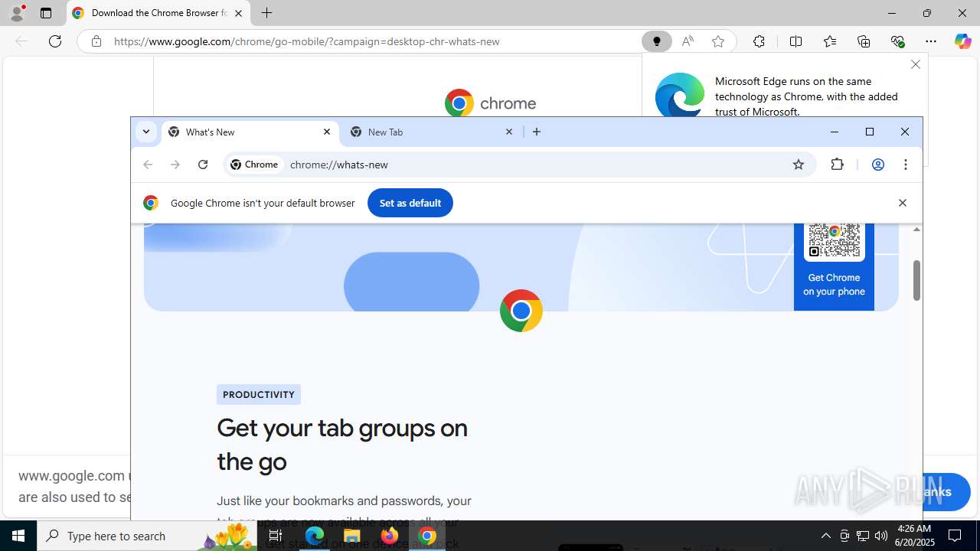Add this page to Edge favorites
Viewport: 980px width, 551px height.
tap(718, 41)
